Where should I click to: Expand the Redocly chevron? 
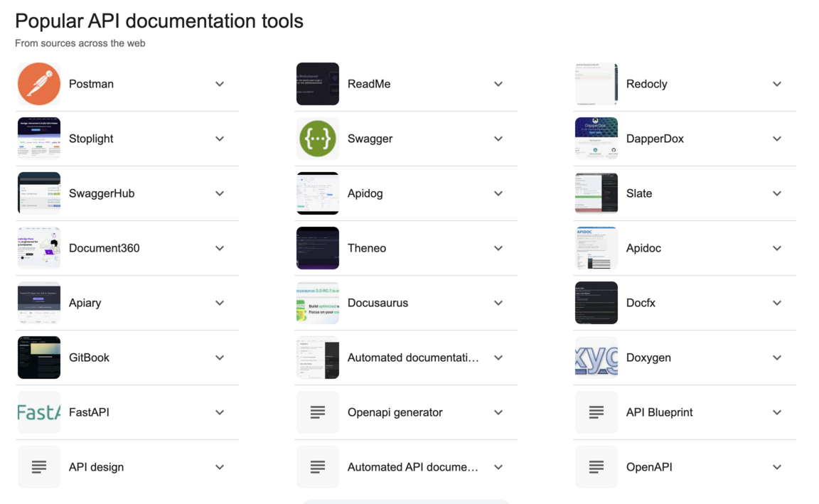(777, 84)
